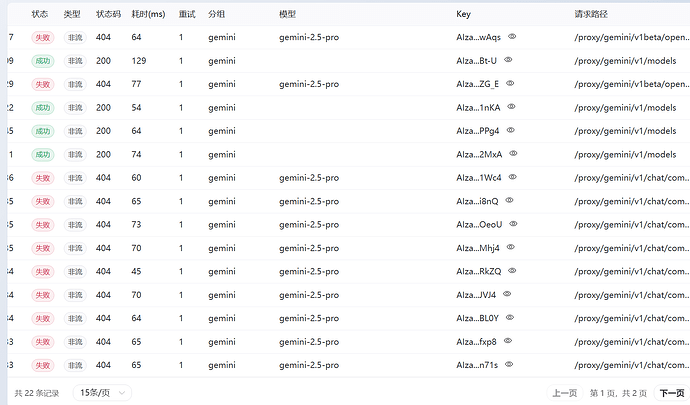690x405 pixels.
Task: Click status code 404 in the AIza...Mhj4 row
Action: click(103, 248)
